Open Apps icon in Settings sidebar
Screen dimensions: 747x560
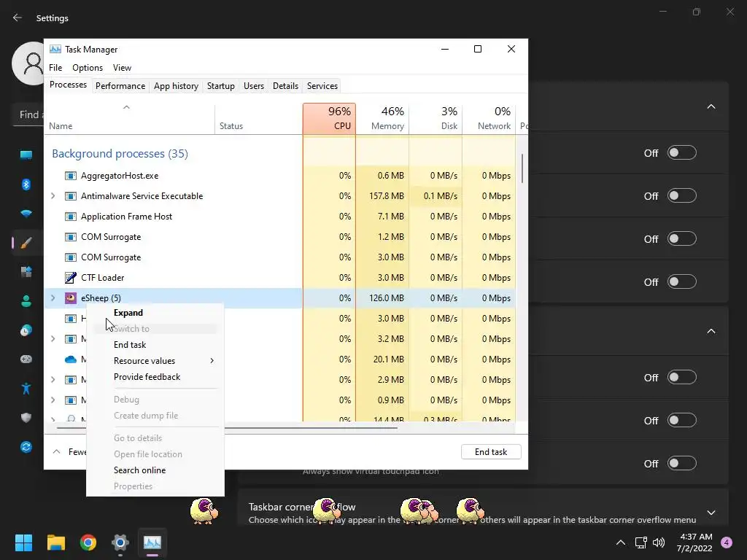coord(26,272)
